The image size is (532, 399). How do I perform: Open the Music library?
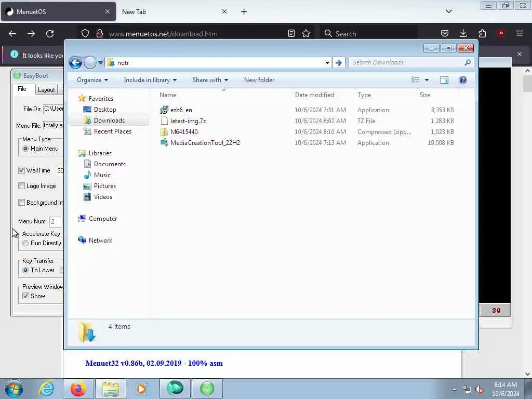pyautogui.click(x=102, y=175)
